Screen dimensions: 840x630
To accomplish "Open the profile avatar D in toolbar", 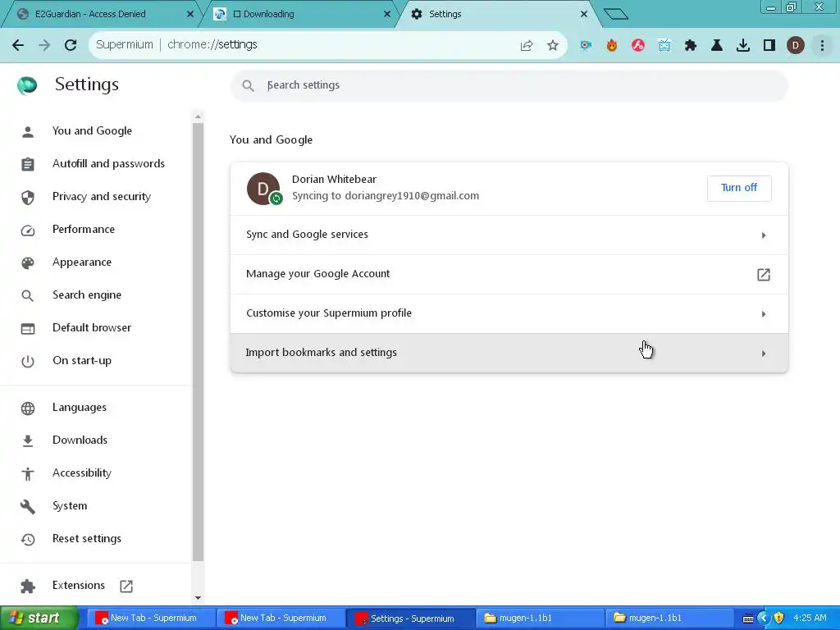I will [796, 46].
